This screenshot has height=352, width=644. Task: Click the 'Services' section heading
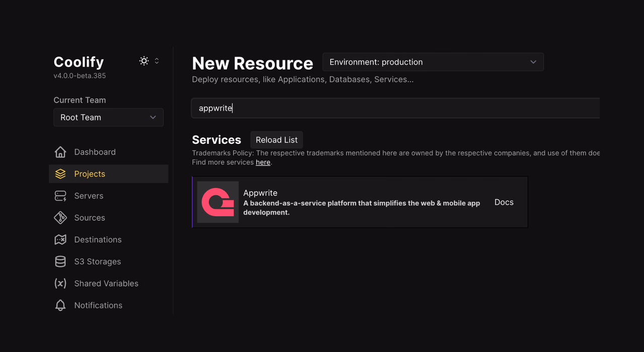coord(216,140)
